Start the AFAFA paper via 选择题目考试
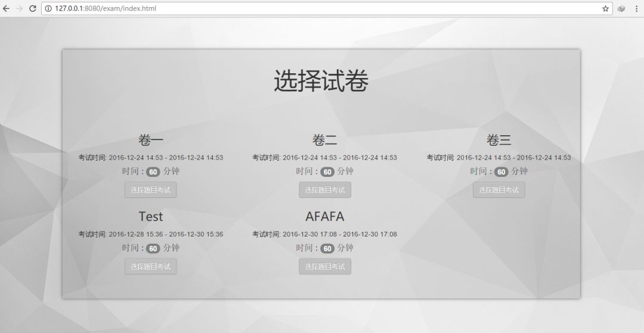This screenshot has width=644, height=333. coord(325,266)
